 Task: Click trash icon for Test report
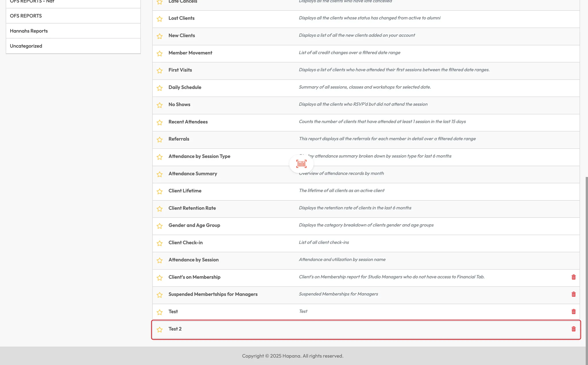point(573,312)
